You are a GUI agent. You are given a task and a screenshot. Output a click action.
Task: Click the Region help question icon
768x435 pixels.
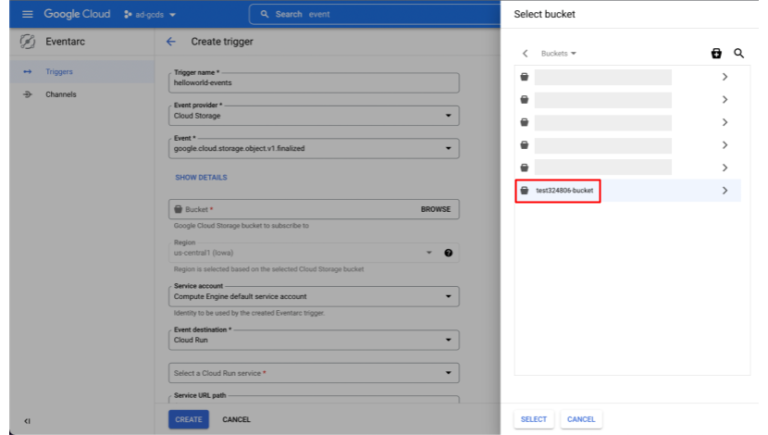click(x=448, y=253)
